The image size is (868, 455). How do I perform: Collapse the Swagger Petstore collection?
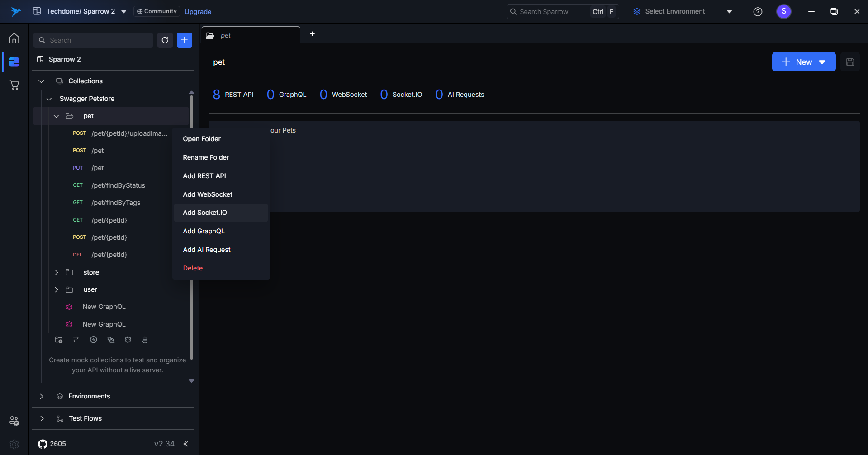click(x=49, y=99)
